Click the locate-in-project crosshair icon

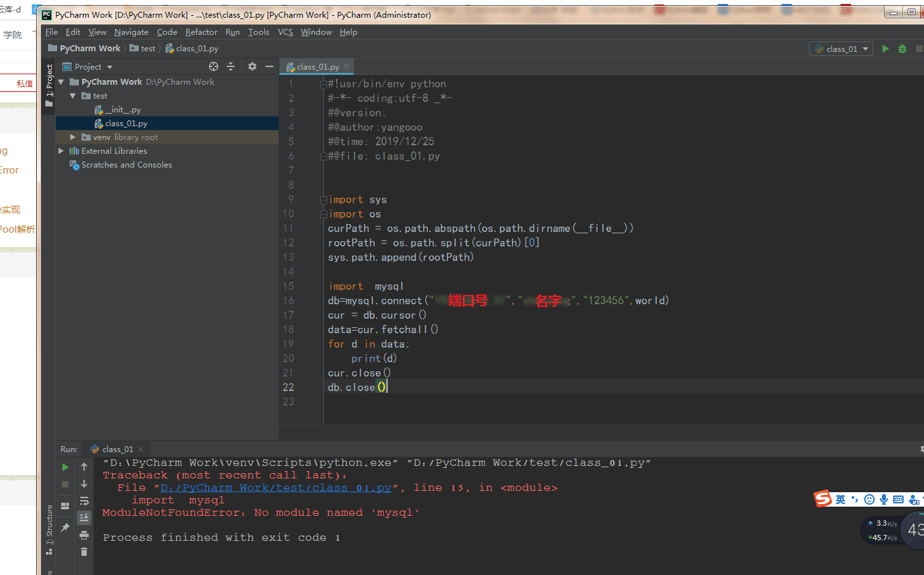(214, 66)
